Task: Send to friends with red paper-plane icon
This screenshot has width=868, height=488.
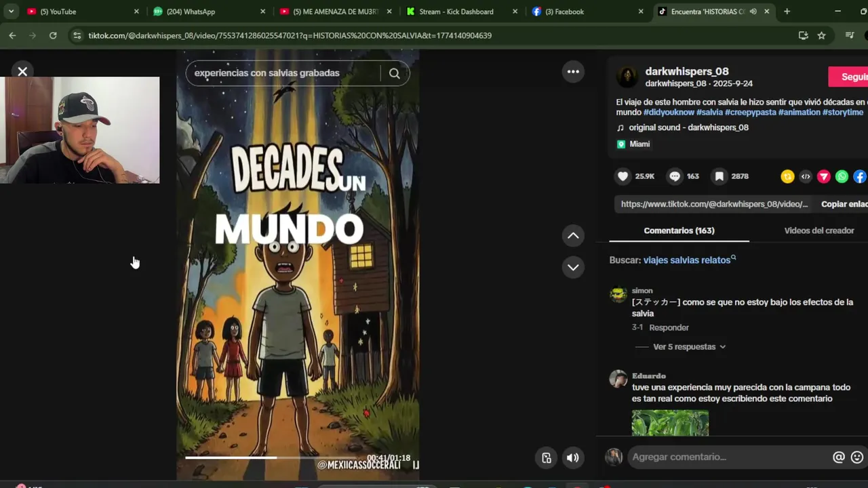Action: [824, 176]
